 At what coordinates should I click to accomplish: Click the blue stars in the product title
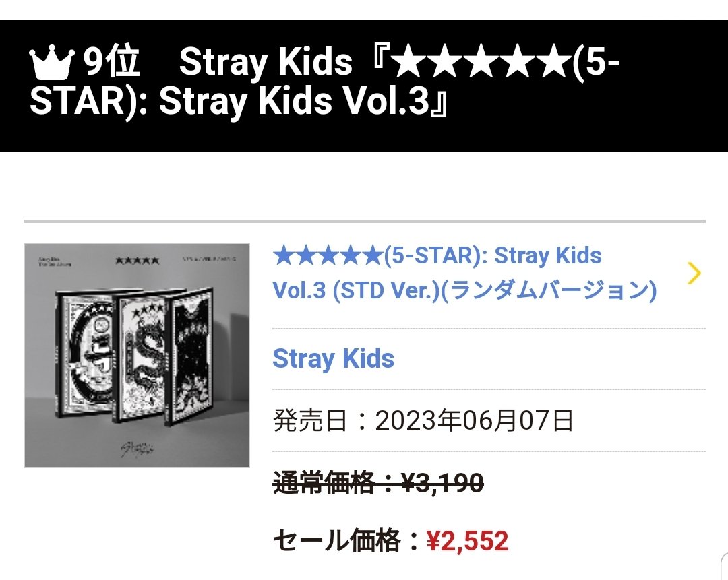[328, 256]
